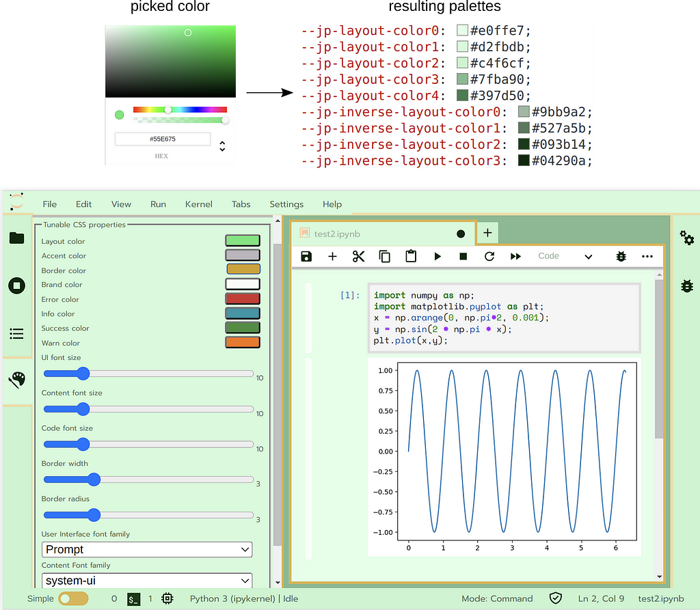Click the Border radius slider handle
The image size is (700, 610).
[x=94, y=515]
